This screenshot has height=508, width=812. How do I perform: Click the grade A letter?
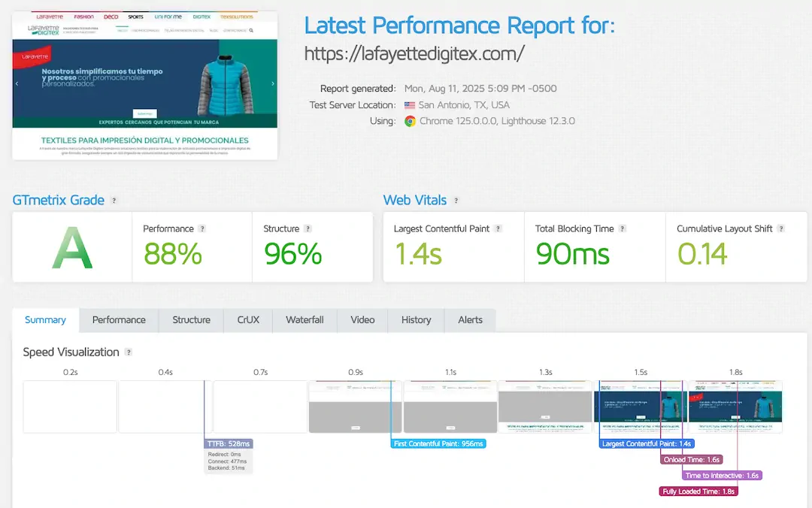72,248
